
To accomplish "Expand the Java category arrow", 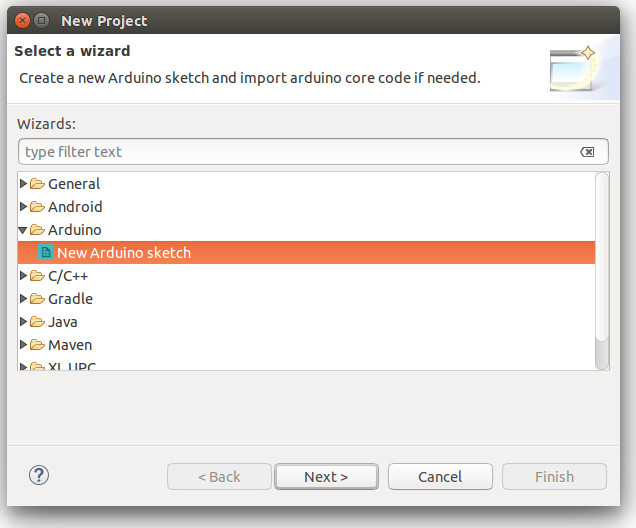I will [23, 322].
